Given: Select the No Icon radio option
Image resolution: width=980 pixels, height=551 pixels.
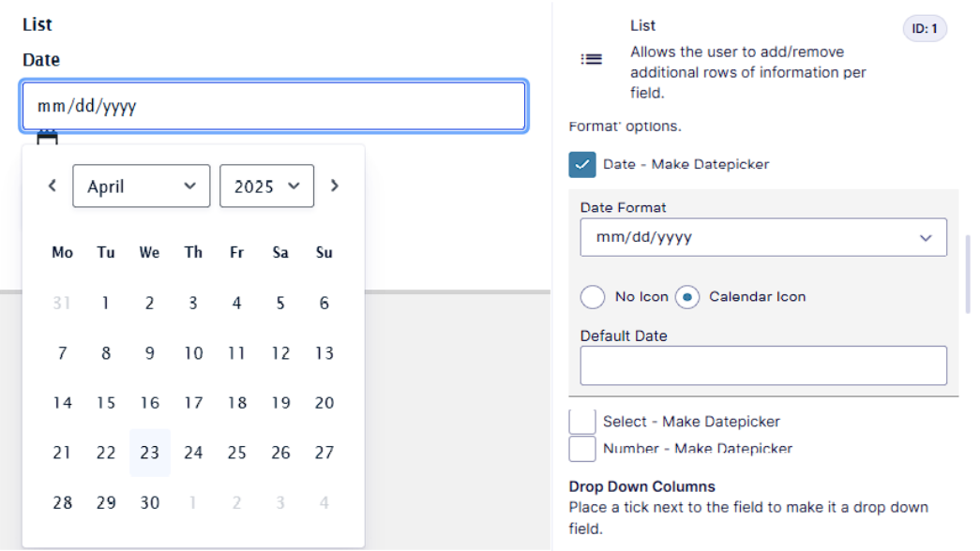Looking at the screenshot, I should 593,297.
